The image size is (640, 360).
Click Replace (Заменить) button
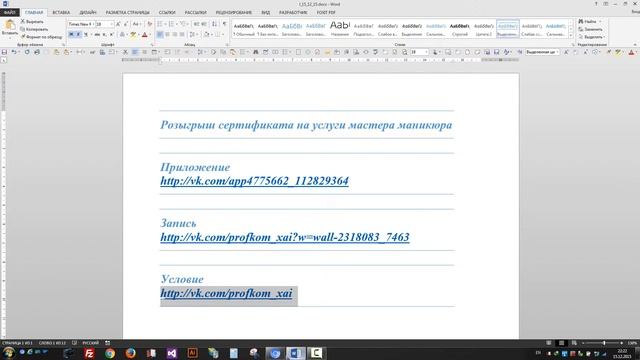[591, 29]
